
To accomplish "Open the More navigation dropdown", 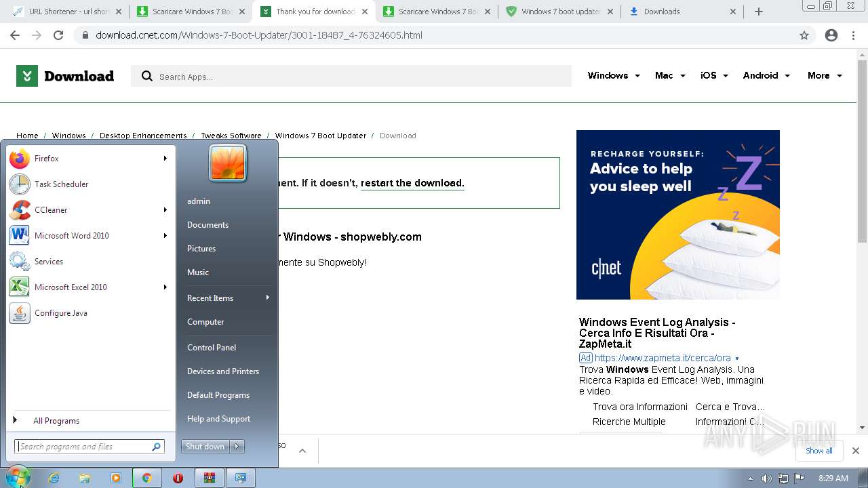I will pyautogui.click(x=825, y=76).
